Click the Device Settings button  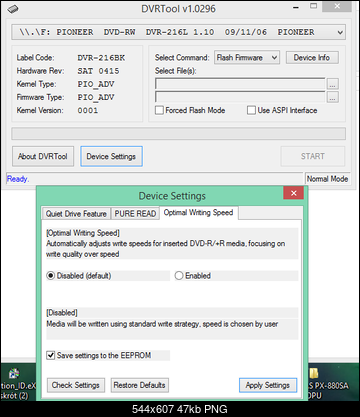(111, 156)
